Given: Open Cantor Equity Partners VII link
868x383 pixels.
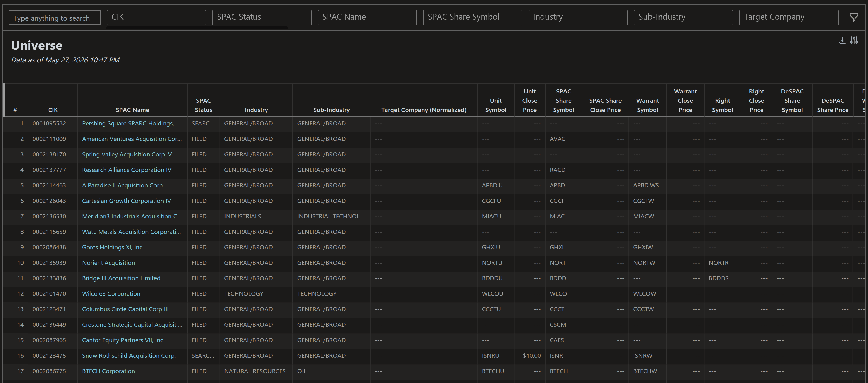Looking at the screenshot, I should [x=123, y=340].
